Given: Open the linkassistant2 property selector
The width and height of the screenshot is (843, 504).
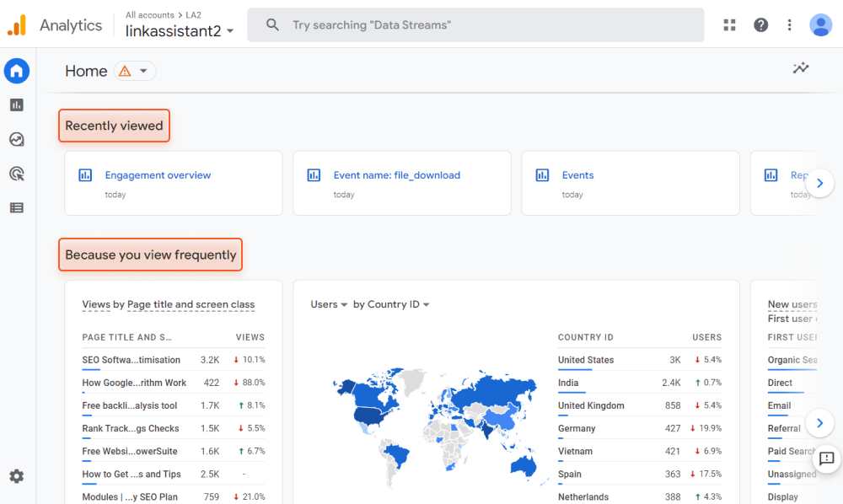Looking at the screenshot, I should coord(180,31).
